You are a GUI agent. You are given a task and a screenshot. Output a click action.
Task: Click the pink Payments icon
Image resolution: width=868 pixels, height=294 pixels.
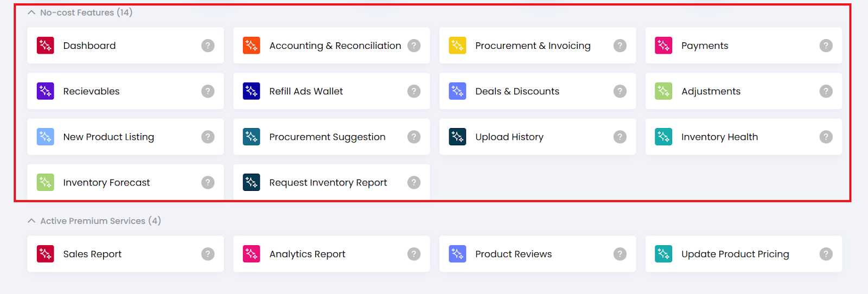663,46
